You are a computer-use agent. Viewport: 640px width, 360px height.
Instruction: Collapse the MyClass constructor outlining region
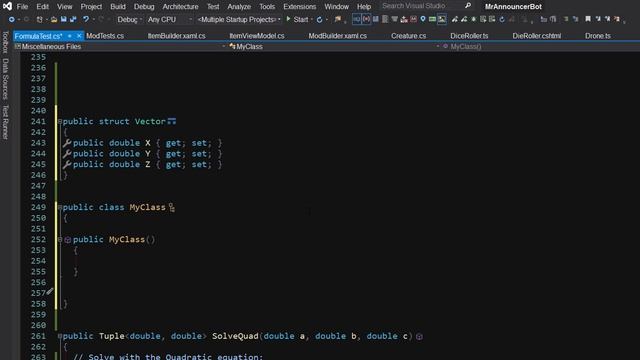60,240
